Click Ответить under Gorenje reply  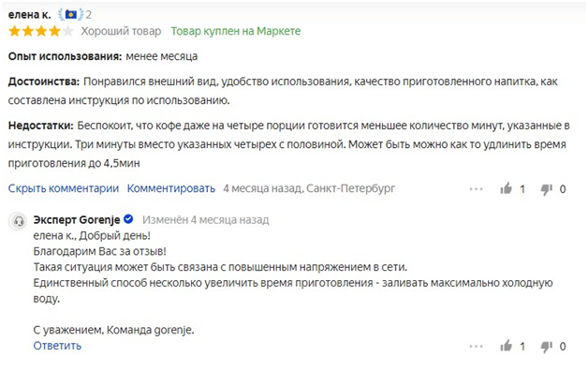pyautogui.click(x=57, y=346)
